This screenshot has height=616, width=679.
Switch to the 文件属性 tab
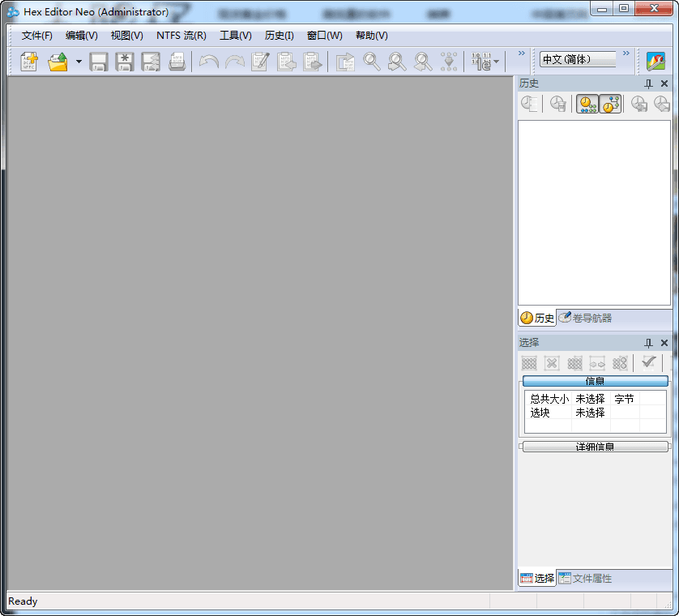(x=585, y=579)
